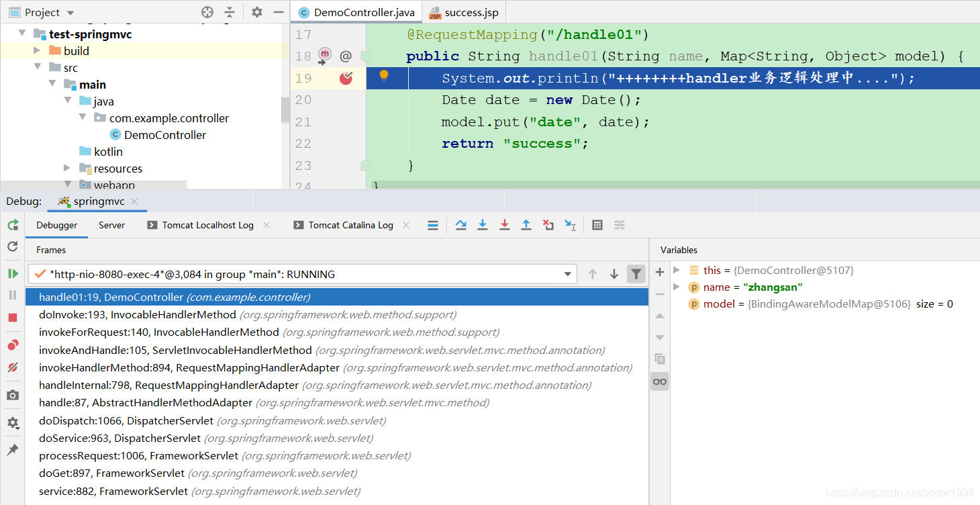Close the Tomcat Localhost Log tab

266,225
